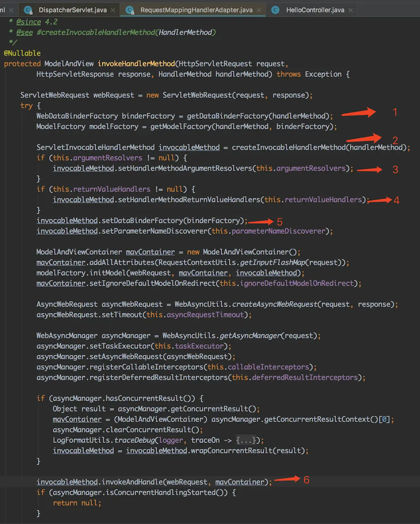The image size is (420, 524).
Task: Click the invokeHandlerMethod method name
Action: coord(136,64)
